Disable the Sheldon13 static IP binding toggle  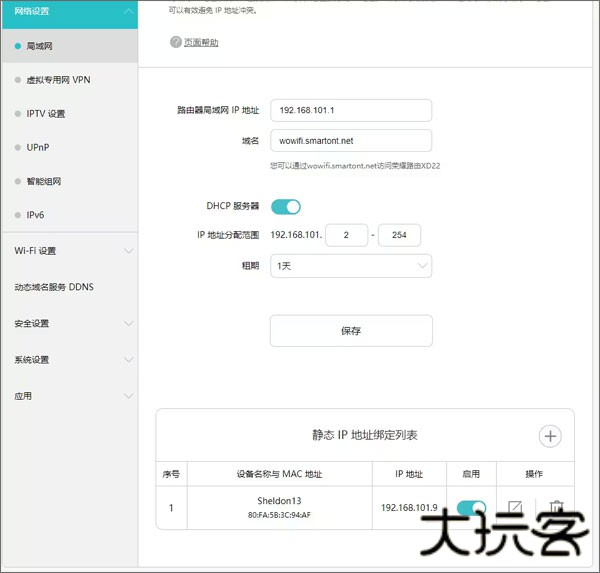click(471, 508)
